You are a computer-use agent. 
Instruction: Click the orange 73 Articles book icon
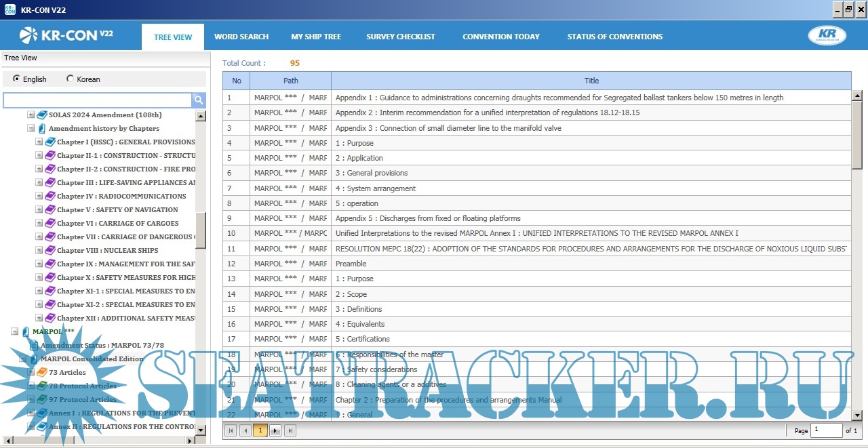[x=41, y=372]
